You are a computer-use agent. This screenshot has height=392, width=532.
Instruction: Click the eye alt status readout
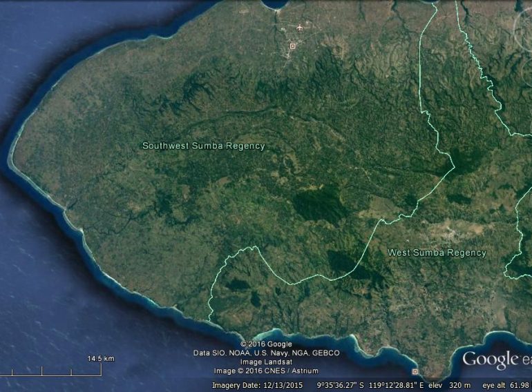pyautogui.click(x=505, y=385)
